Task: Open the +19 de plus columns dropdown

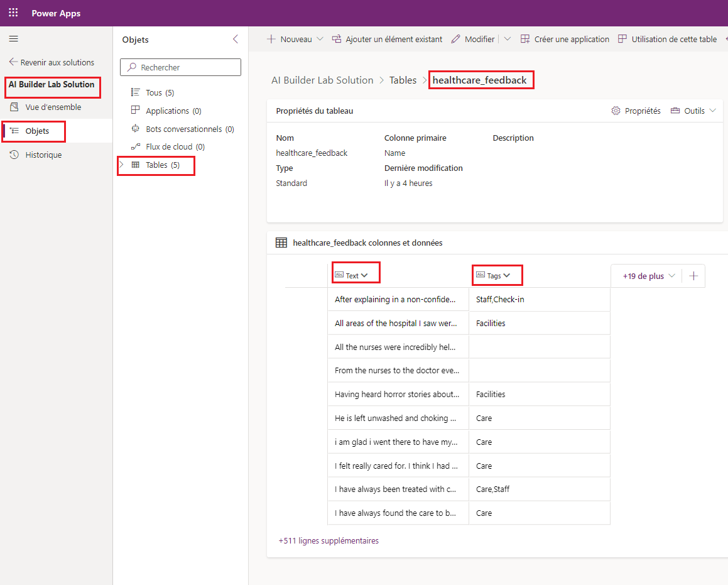Action: [x=649, y=276]
